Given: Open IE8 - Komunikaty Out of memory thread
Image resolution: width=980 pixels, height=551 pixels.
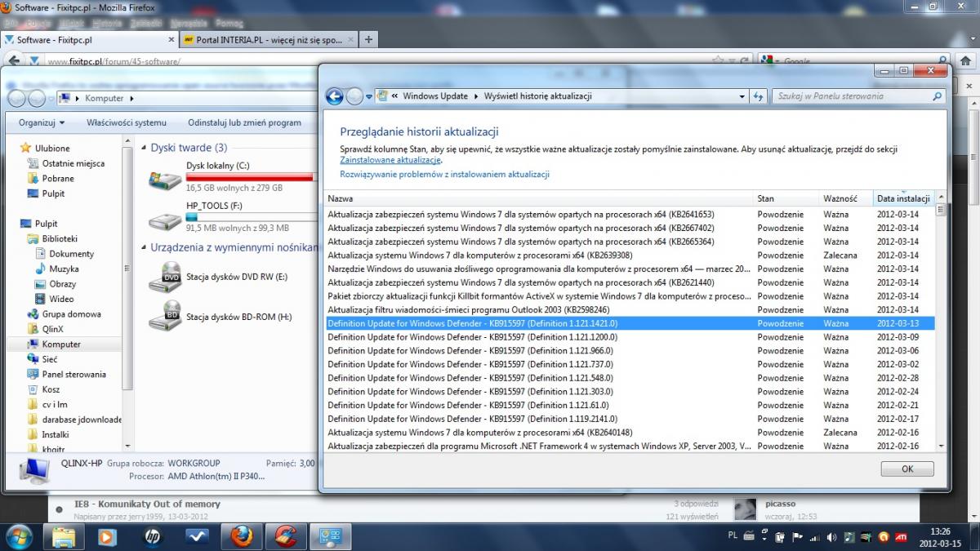Looking at the screenshot, I should [147, 504].
